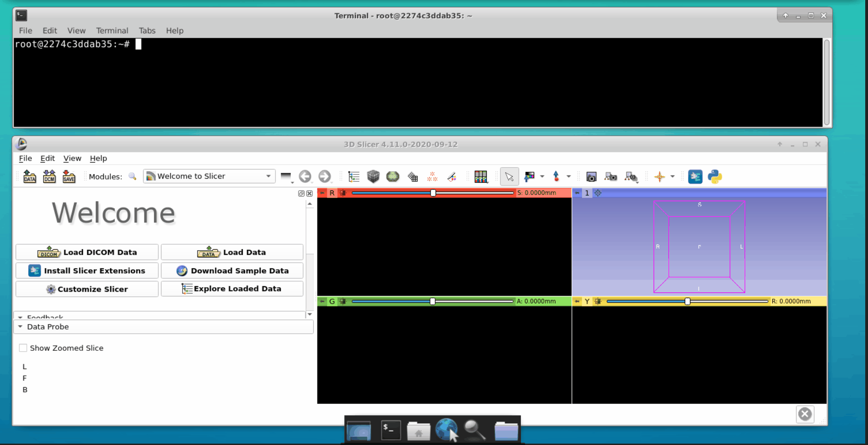Click Install Slicer Extensions button
Viewport: 868px width, 445px height.
(x=87, y=271)
